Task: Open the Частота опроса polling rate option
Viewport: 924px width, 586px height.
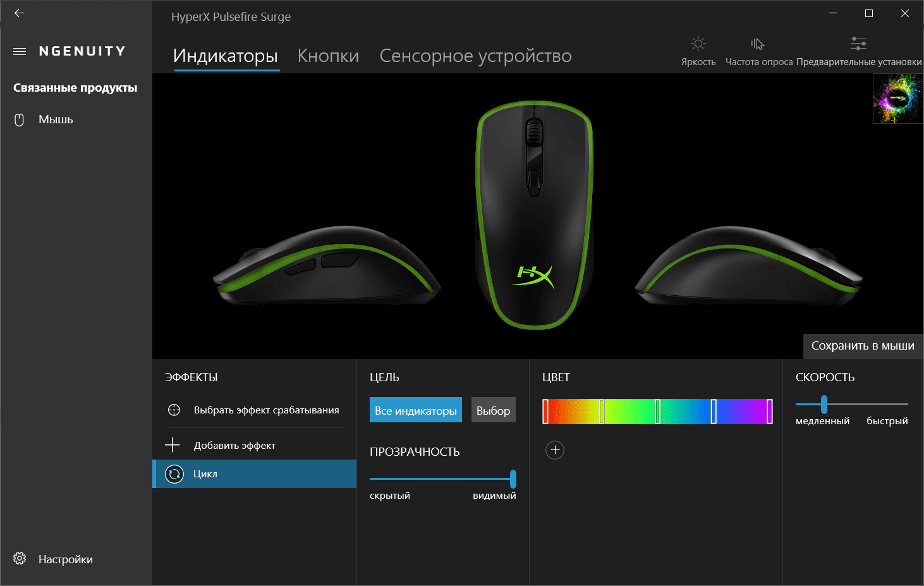Action: (x=758, y=51)
